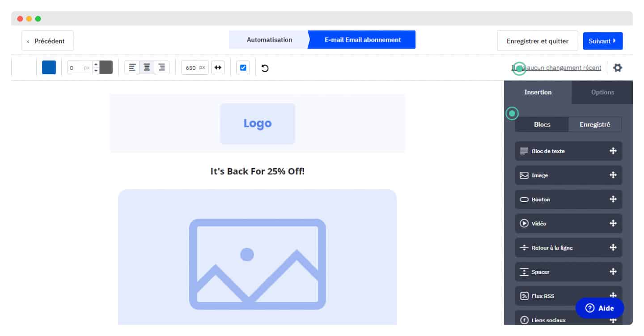Open the Aide help widget
644x336 pixels.
tap(600, 308)
